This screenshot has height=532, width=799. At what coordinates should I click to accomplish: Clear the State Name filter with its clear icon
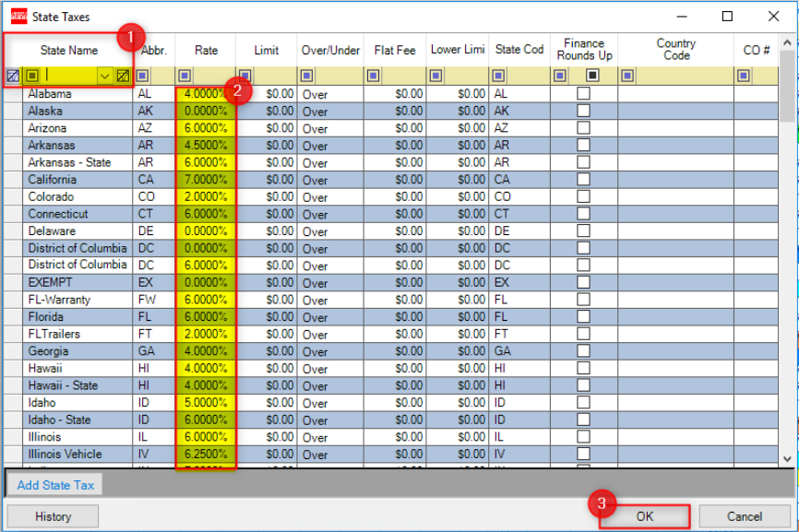tap(123, 76)
